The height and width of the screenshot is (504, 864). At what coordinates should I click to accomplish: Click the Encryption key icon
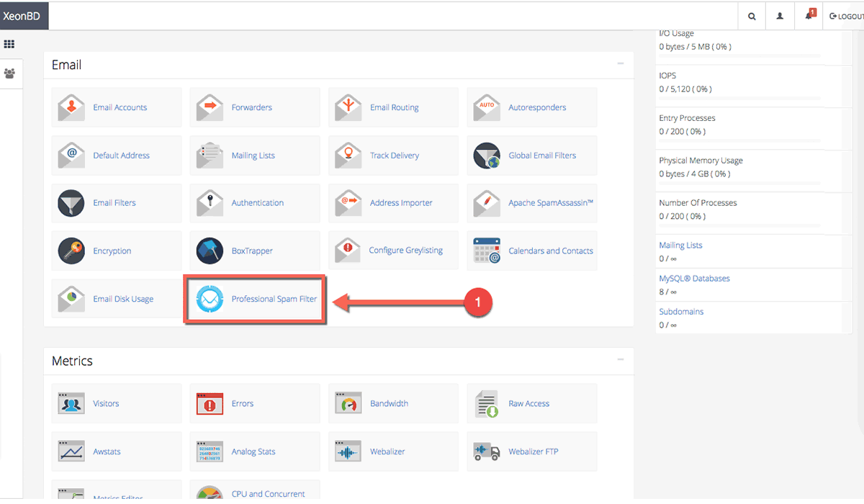click(x=71, y=251)
